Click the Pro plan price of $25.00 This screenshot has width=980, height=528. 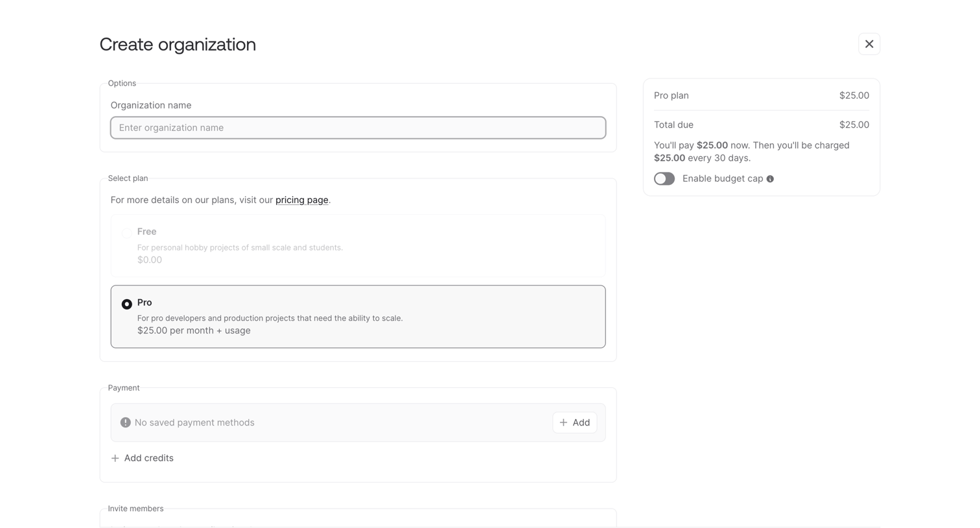pyautogui.click(x=854, y=95)
